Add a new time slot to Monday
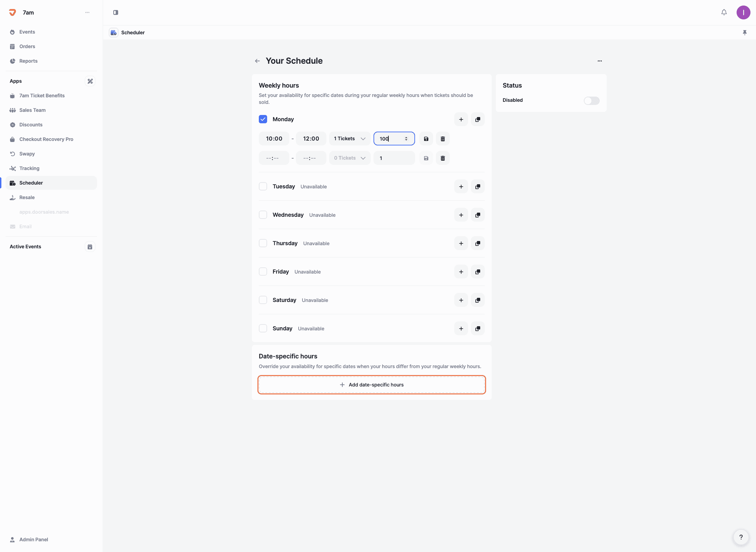 pos(461,119)
